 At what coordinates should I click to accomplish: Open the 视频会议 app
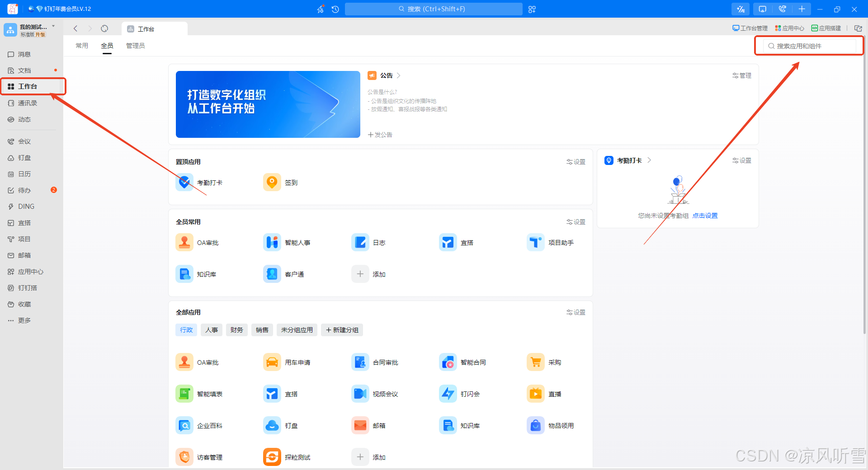click(375, 394)
